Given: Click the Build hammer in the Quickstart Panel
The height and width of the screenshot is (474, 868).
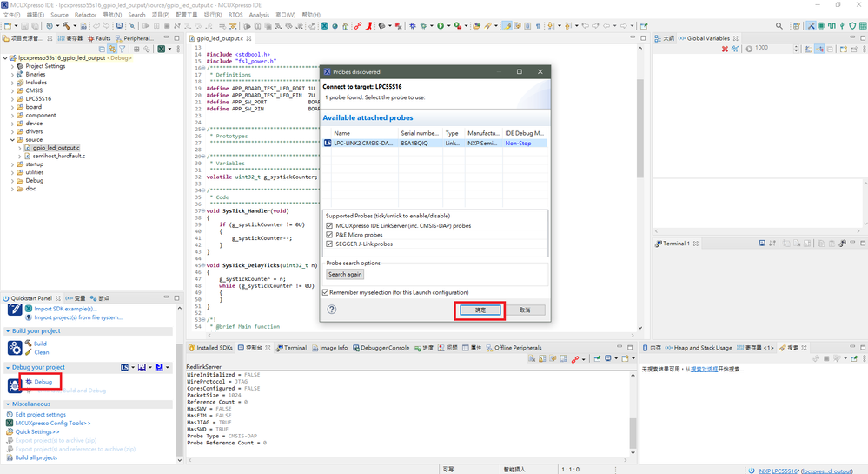Looking at the screenshot, I should click(28, 344).
